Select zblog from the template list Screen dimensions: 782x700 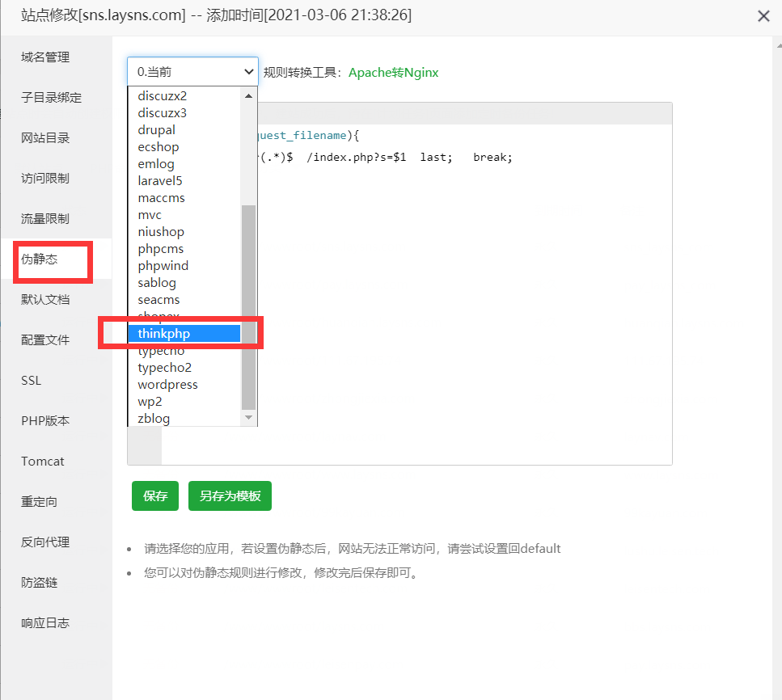pyautogui.click(x=154, y=419)
